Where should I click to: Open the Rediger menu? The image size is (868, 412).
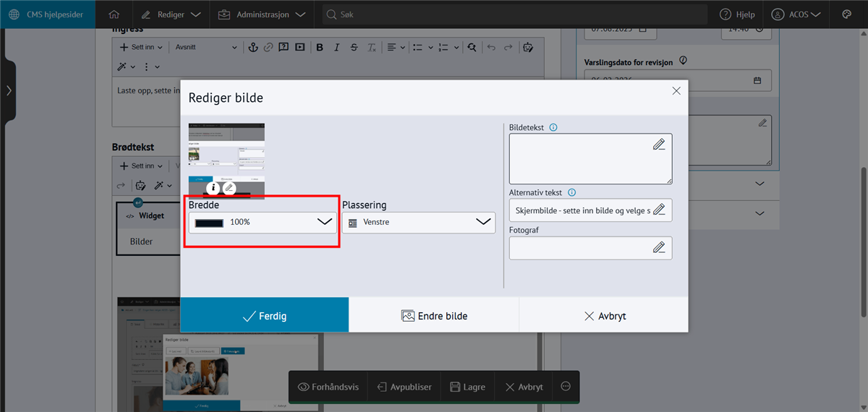[171, 14]
